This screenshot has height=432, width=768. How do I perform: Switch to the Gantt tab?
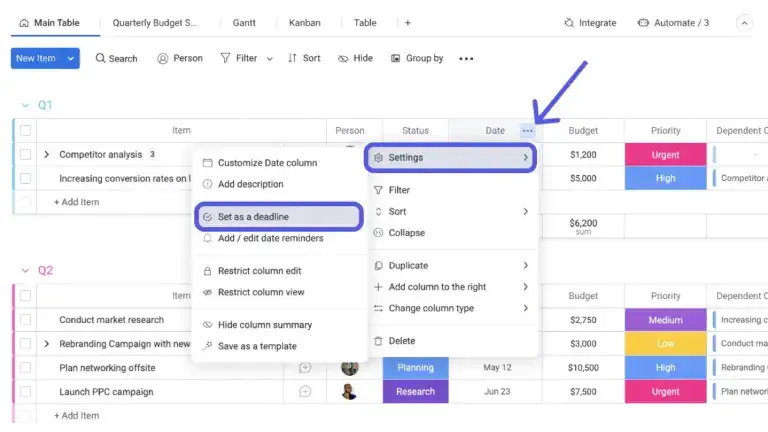(x=244, y=23)
